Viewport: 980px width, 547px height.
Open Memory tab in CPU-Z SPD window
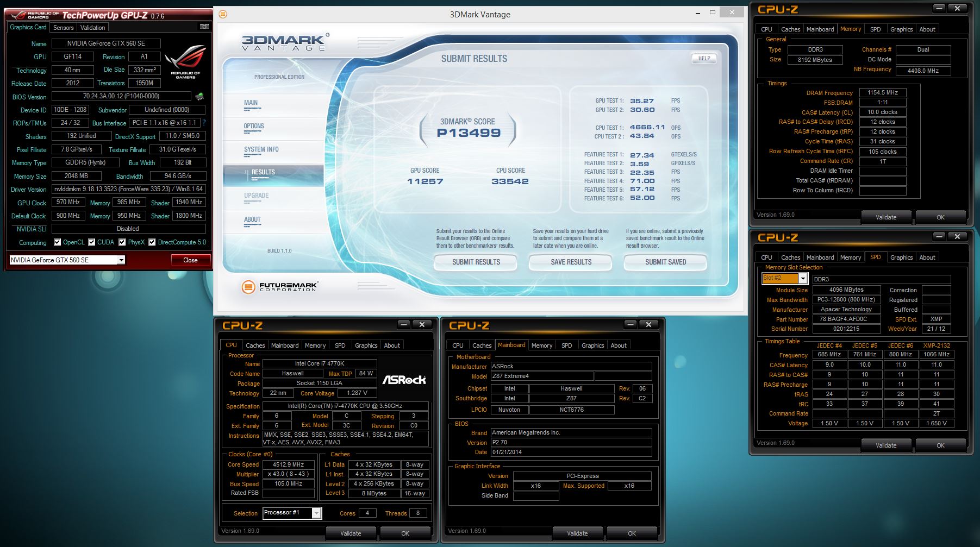(x=850, y=257)
